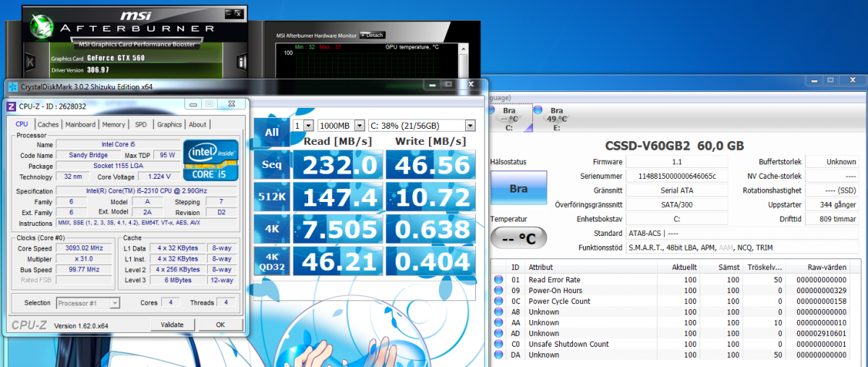Click the 4K QD32 write result 0.404

click(431, 262)
